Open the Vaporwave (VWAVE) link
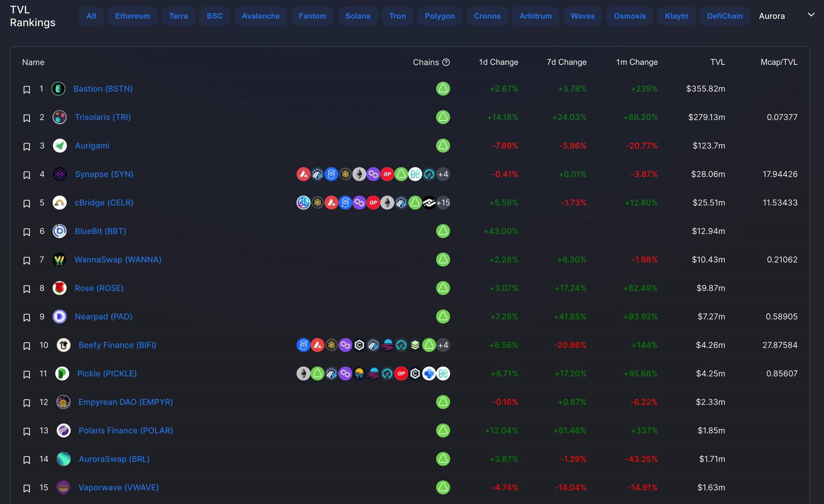This screenshot has width=824, height=504. pos(118,488)
